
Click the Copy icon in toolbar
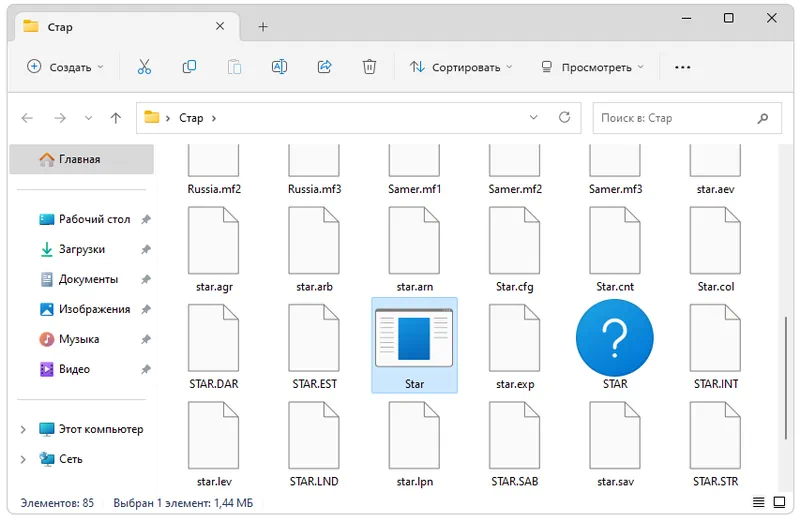pos(189,67)
